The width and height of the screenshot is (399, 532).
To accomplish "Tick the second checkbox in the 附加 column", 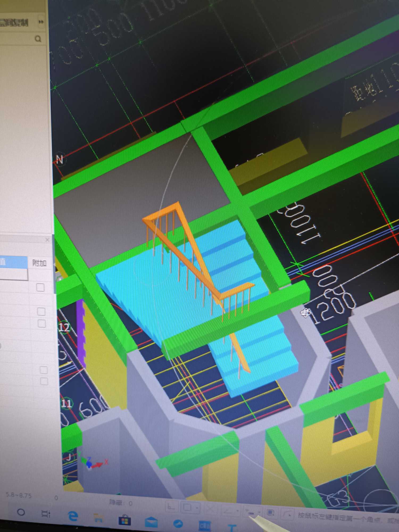I will click(41, 311).
